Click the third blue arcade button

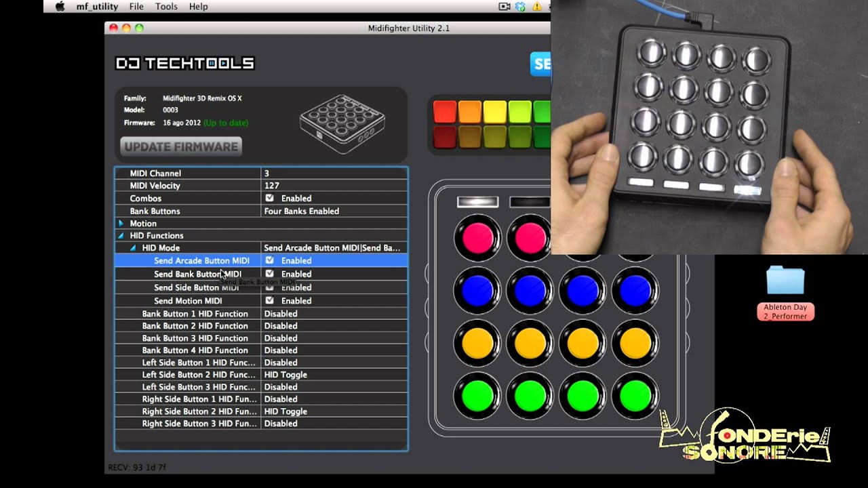click(583, 291)
